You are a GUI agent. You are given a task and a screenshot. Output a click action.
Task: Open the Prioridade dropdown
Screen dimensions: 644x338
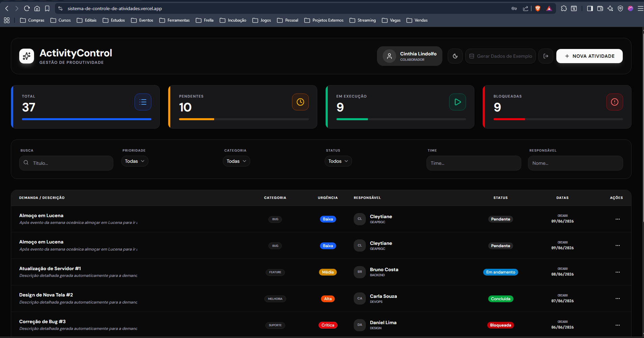(135, 161)
